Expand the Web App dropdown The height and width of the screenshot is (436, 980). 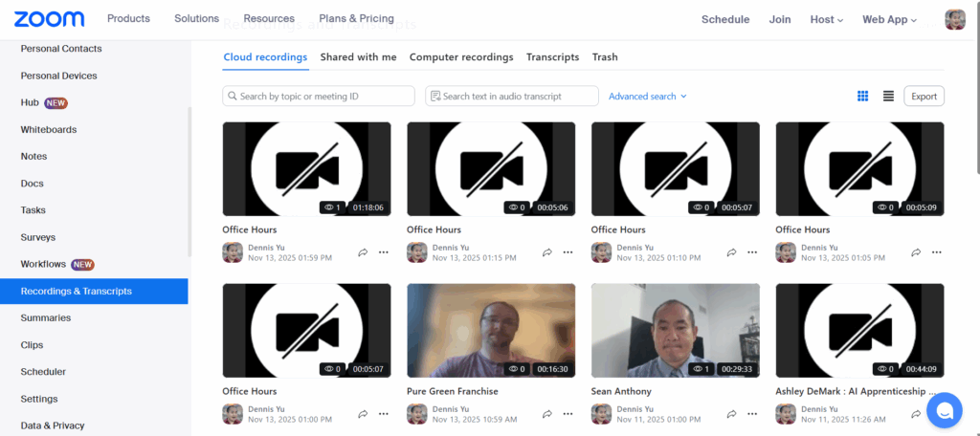click(889, 19)
